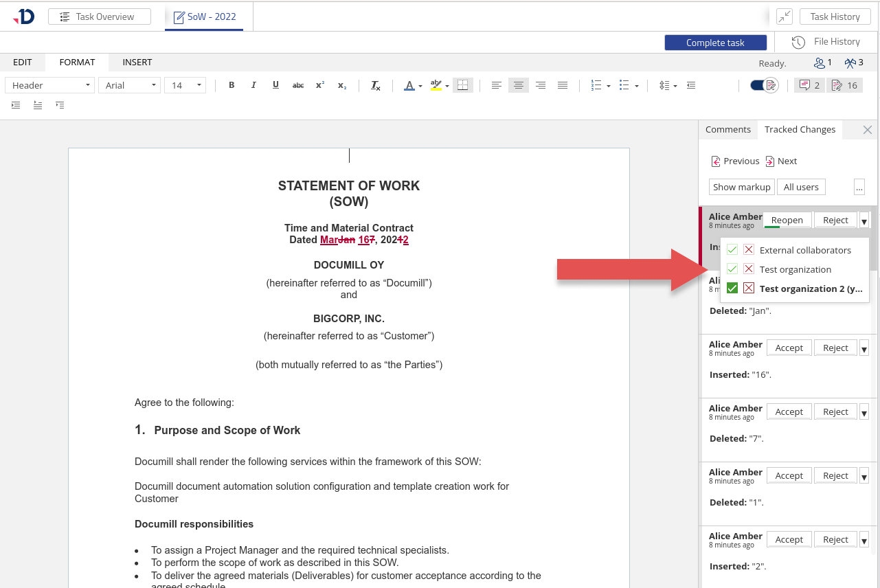This screenshot has height=588, width=880.
Task: Apply italic formatting
Action: tap(253, 85)
